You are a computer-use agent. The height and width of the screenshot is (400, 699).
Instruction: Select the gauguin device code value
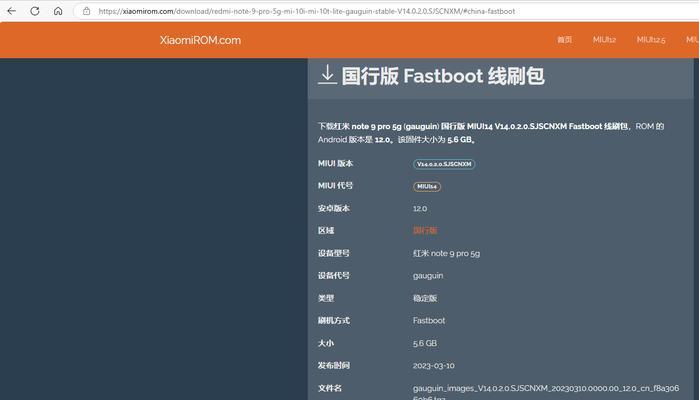(x=428, y=276)
